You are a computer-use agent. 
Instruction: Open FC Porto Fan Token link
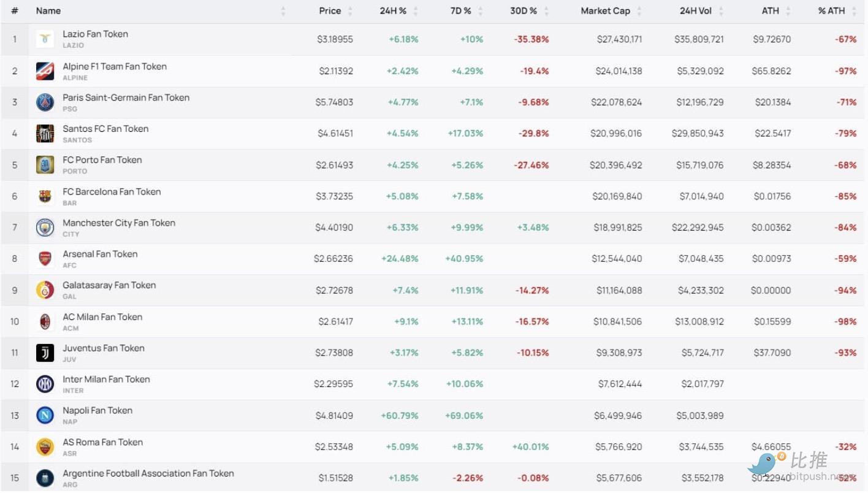[102, 160]
